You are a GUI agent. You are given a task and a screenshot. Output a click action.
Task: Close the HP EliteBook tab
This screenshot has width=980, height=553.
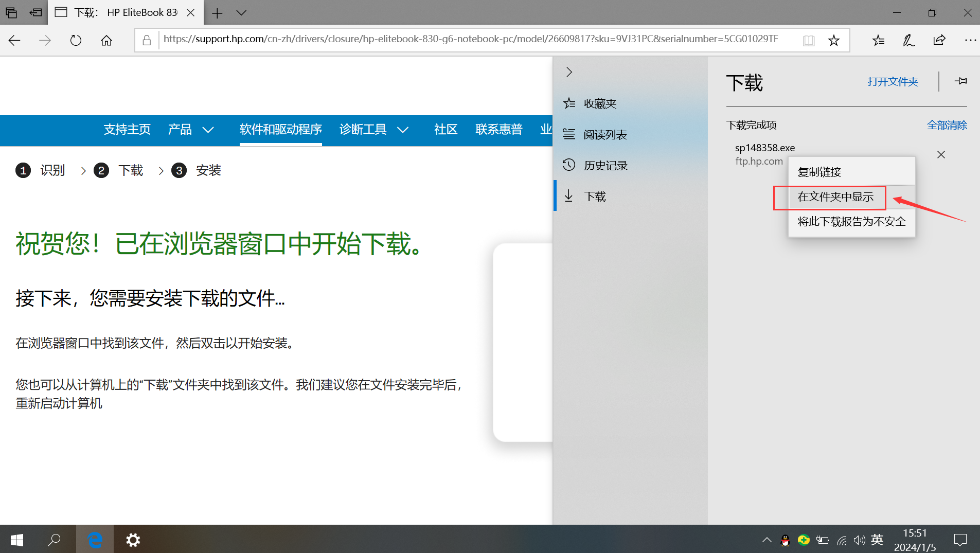[190, 13]
